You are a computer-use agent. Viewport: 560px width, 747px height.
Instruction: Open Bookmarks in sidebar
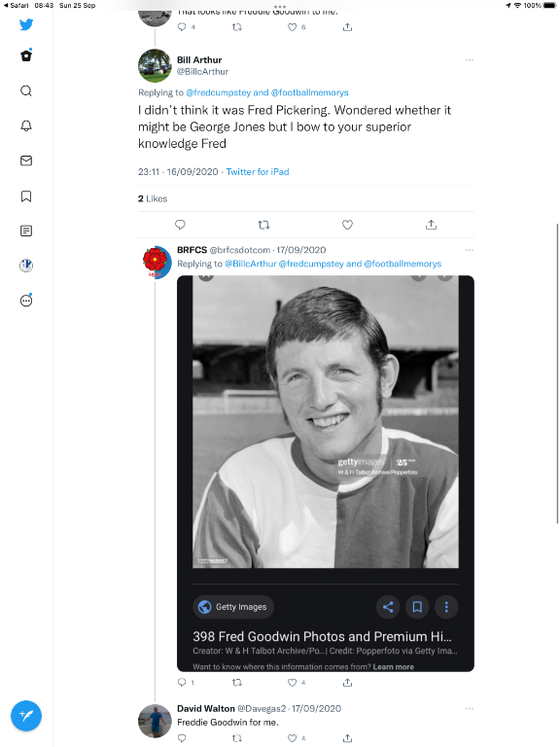[x=26, y=196]
